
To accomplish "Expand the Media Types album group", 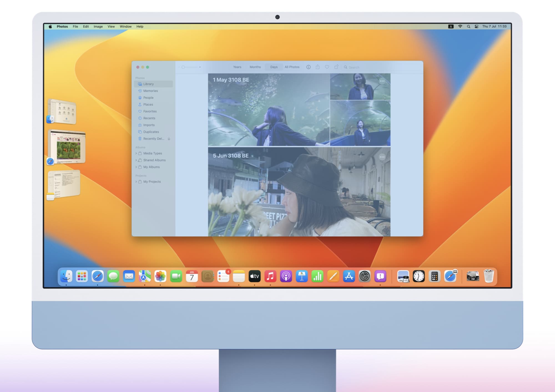I will pos(136,153).
